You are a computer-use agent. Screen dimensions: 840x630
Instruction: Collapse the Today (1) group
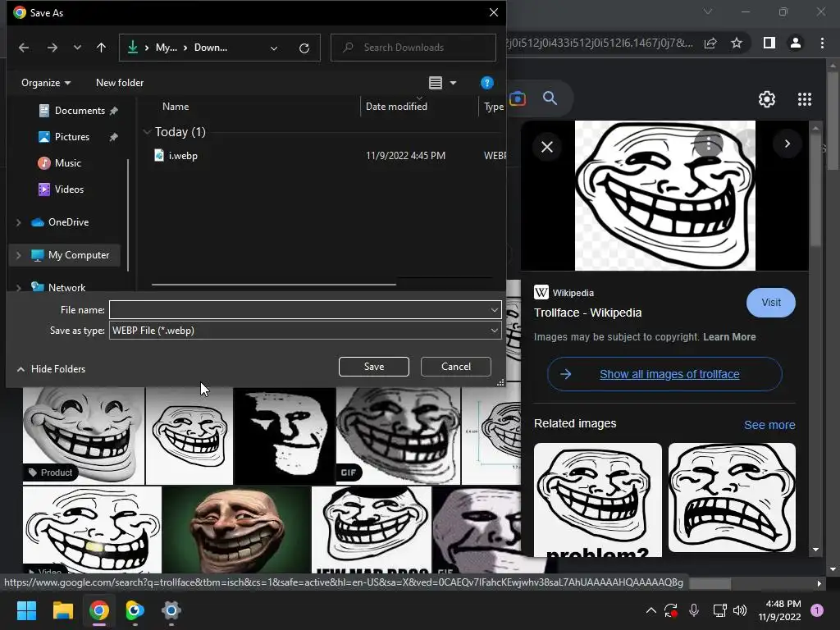(148, 132)
